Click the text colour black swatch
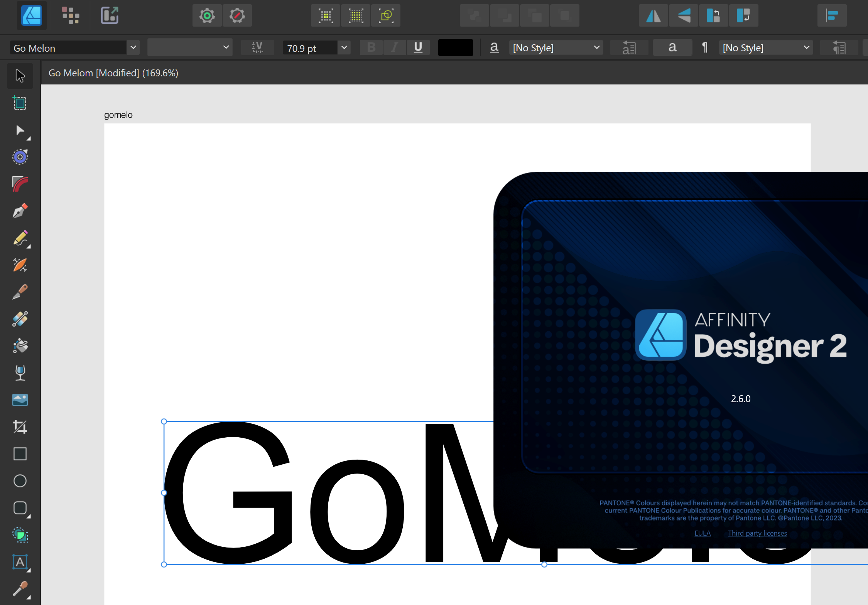 pyautogui.click(x=455, y=47)
